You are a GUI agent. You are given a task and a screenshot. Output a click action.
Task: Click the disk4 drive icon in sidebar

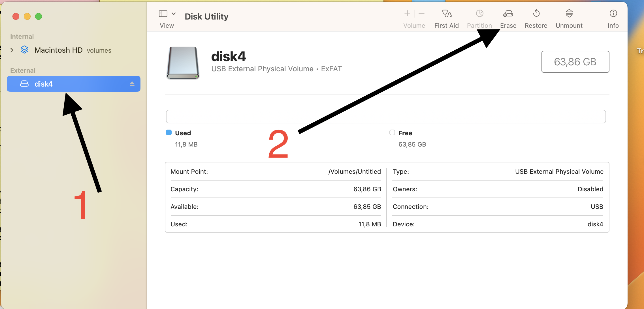point(24,84)
